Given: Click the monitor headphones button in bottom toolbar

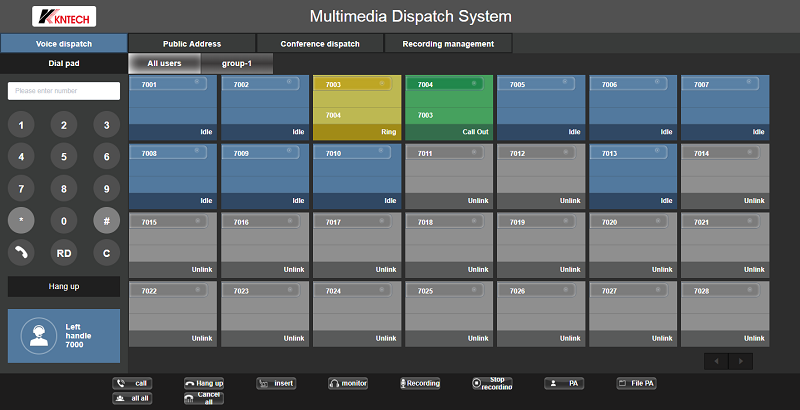Looking at the screenshot, I should (x=349, y=383).
